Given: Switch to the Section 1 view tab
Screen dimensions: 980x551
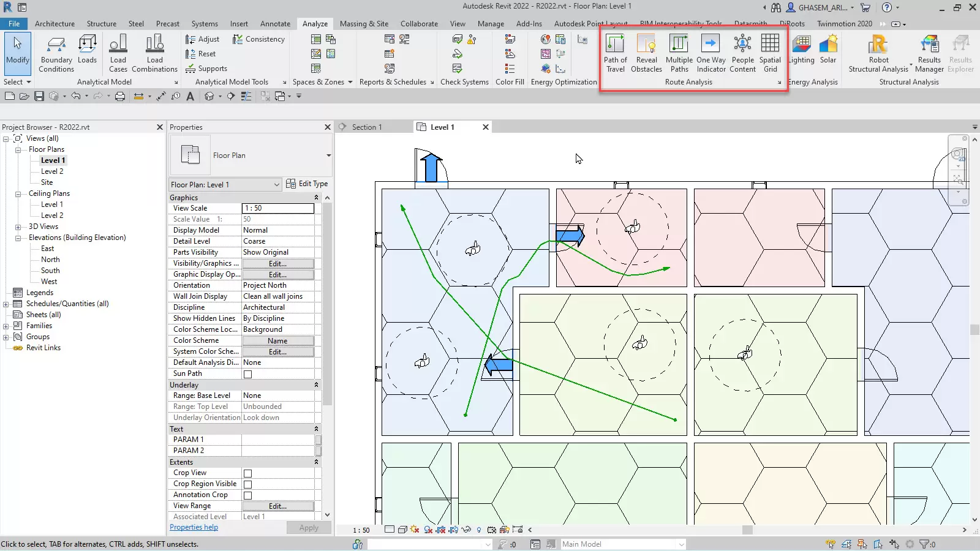Looking at the screenshot, I should pyautogui.click(x=366, y=127).
